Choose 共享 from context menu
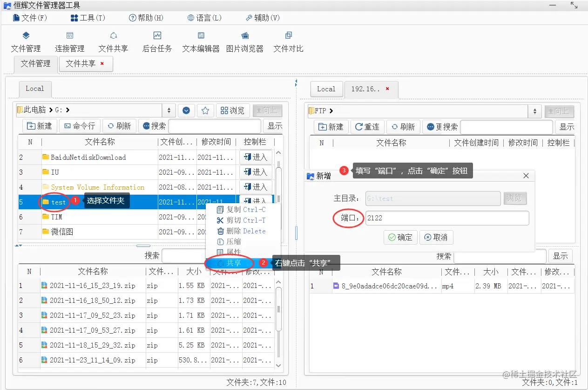This screenshot has height=390, width=588. 243,263
